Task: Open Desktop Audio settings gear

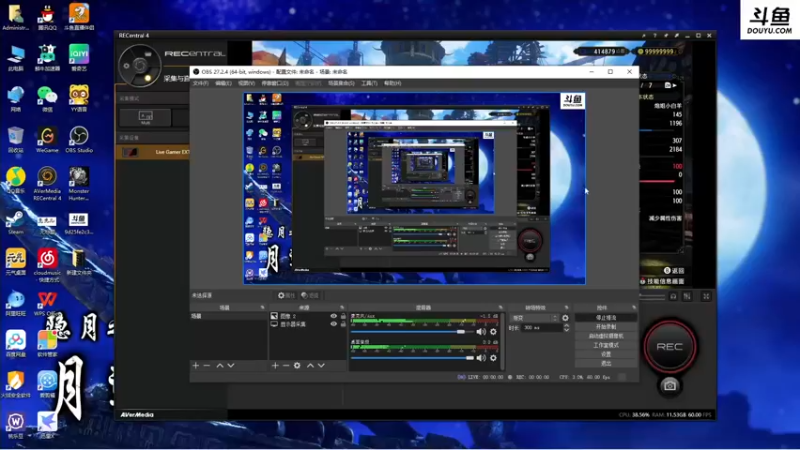Action: pyautogui.click(x=493, y=358)
